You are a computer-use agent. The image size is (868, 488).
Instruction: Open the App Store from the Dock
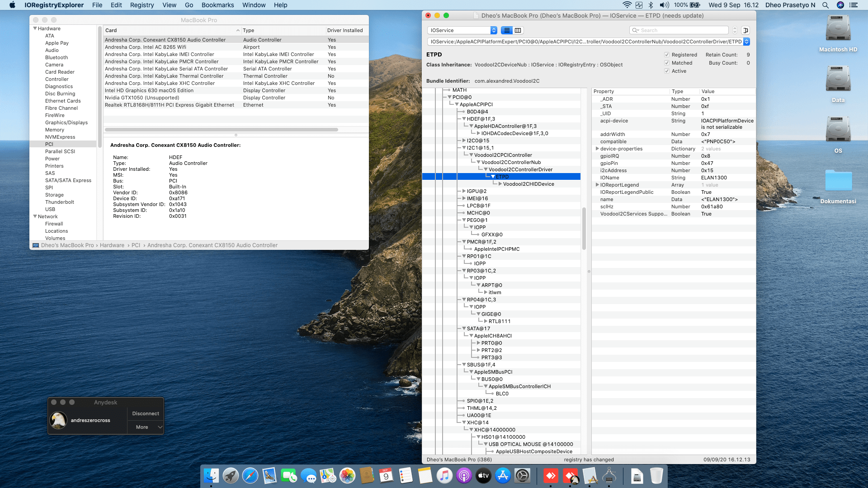(x=503, y=475)
